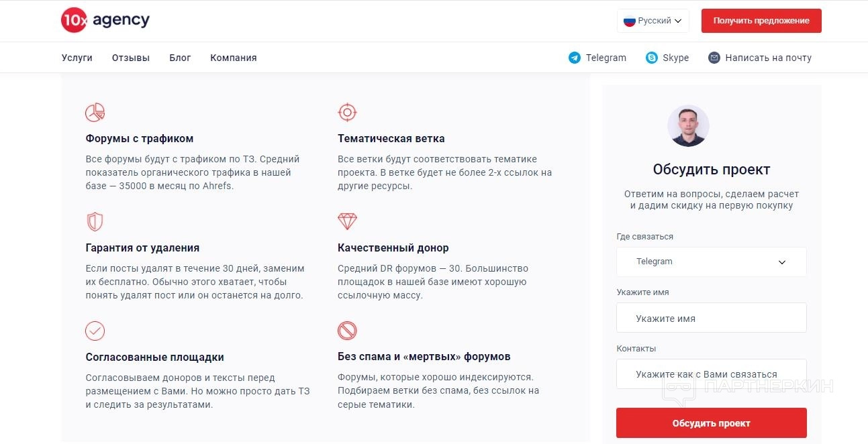Click the Skype icon in header
868x444 pixels.
[x=652, y=58]
